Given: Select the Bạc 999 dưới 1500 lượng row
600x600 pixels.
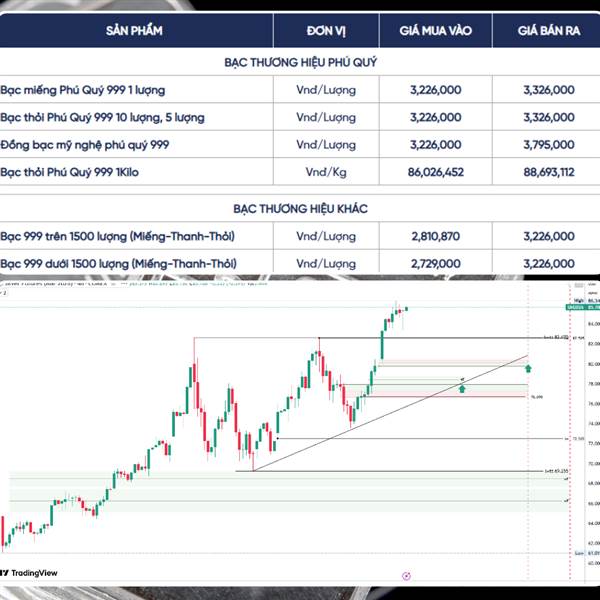Looking at the screenshot, I should click(x=300, y=263).
